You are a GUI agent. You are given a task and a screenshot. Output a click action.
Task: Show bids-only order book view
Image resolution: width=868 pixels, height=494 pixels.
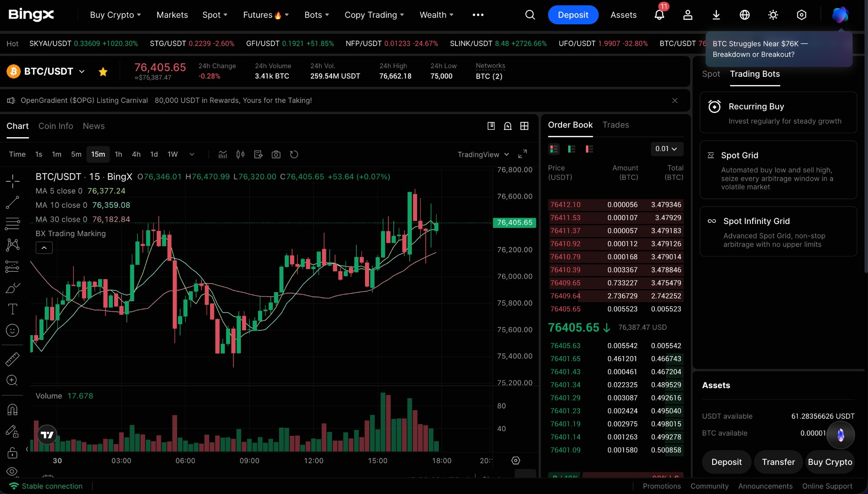(x=572, y=149)
